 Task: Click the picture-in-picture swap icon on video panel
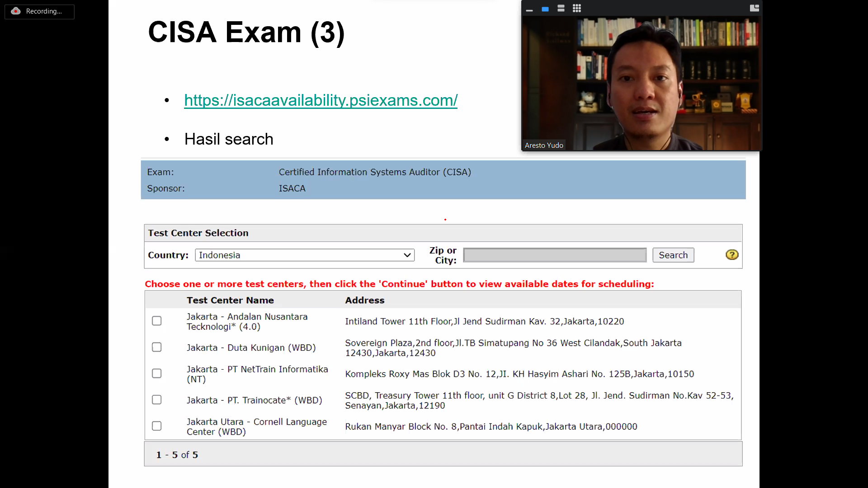[754, 8]
